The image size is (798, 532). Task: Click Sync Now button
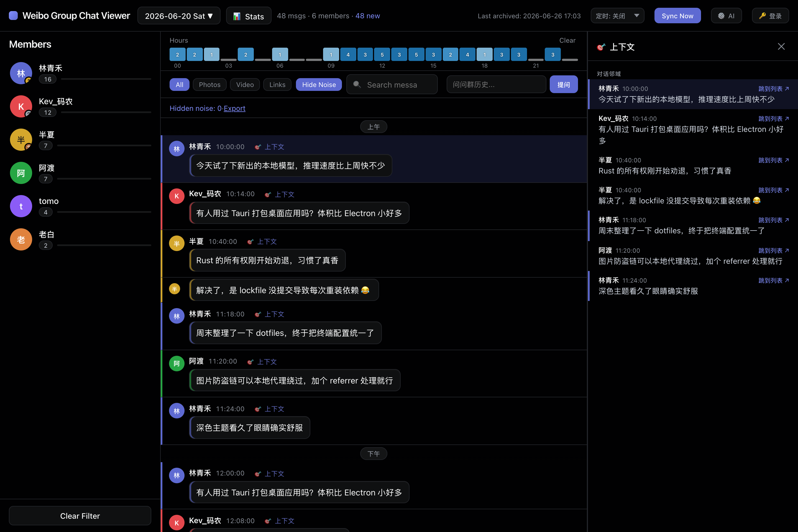tap(677, 16)
